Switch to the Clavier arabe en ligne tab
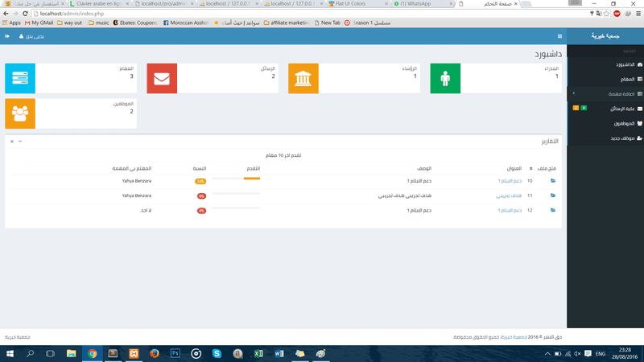The width and height of the screenshot is (644, 362). pyautogui.click(x=99, y=4)
